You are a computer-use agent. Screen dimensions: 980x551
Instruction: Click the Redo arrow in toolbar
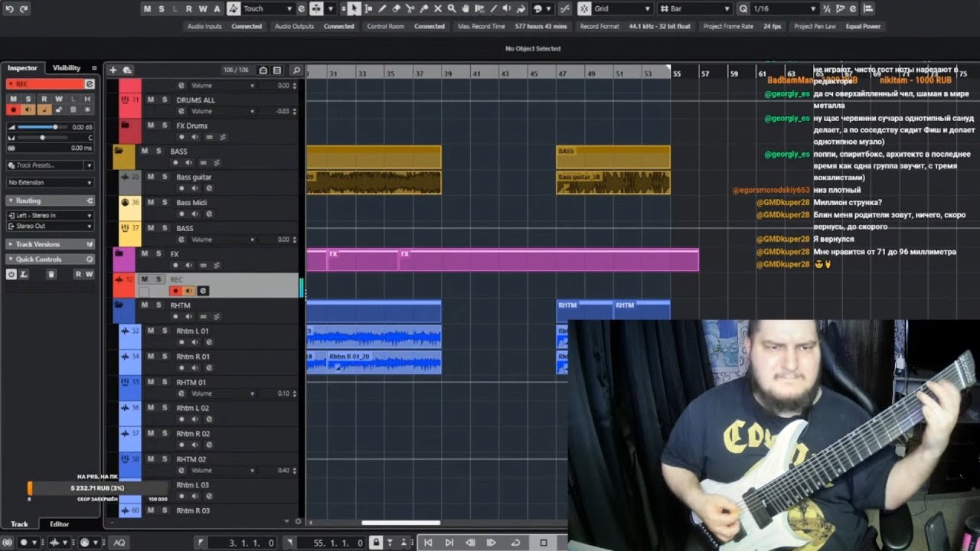pyautogui.click(x=24, y=8)
